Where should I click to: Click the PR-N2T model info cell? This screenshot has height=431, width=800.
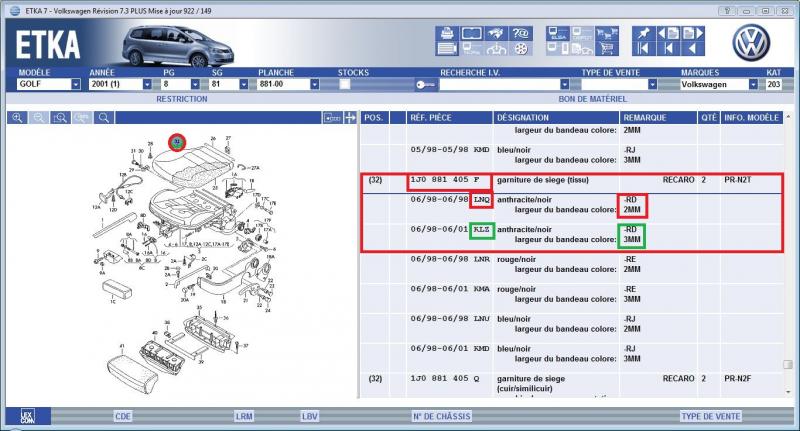coord(737,180)
